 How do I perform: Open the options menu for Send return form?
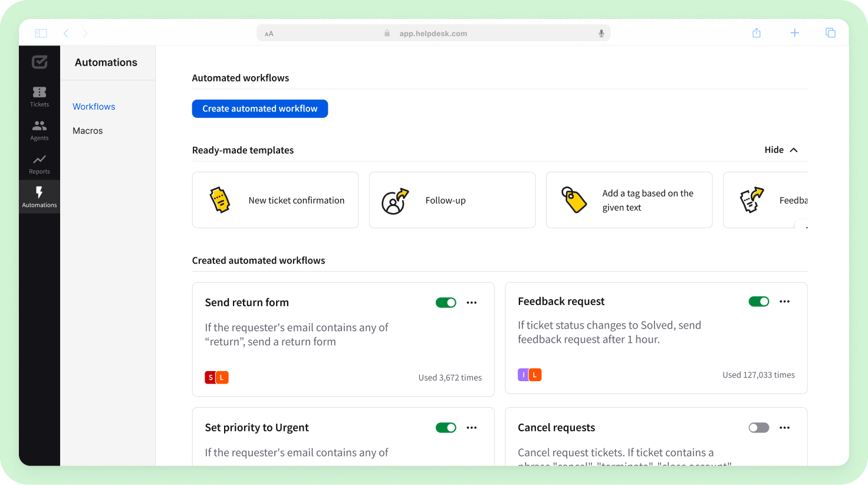tap(471, 302)
